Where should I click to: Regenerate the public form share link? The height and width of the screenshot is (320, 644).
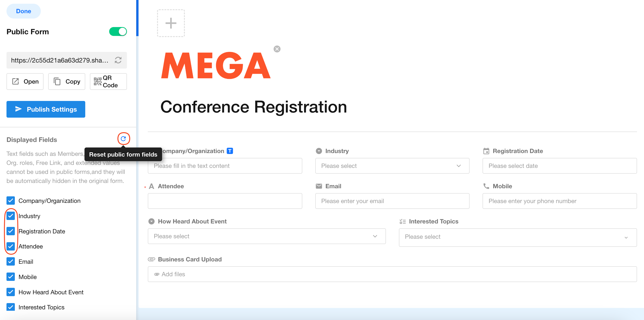click(x=118, y=60)
